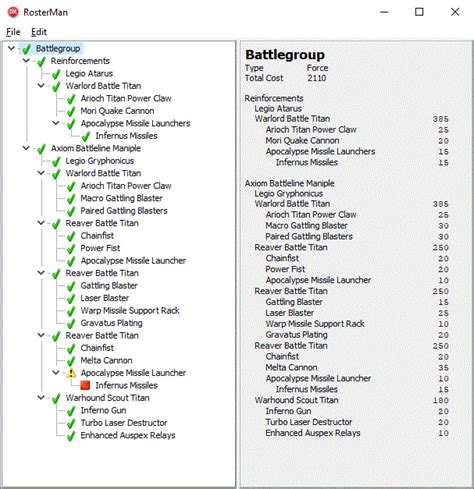Open the Edit menu
Screen dimensions: 474x489
[x=39, y=32]
